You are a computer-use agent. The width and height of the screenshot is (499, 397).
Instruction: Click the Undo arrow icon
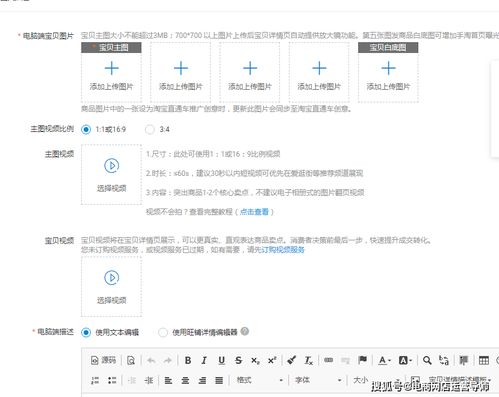[151, 360]
